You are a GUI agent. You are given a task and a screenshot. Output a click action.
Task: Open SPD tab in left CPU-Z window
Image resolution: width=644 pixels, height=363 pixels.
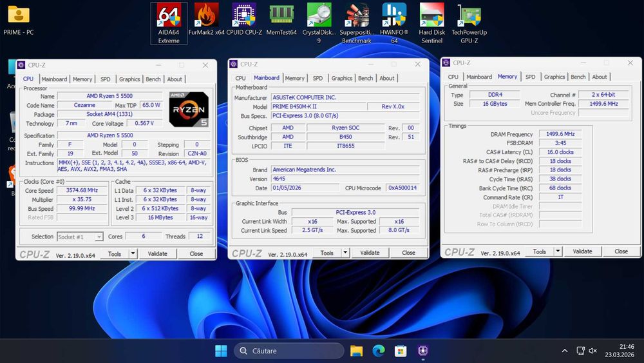coord(106,79)
